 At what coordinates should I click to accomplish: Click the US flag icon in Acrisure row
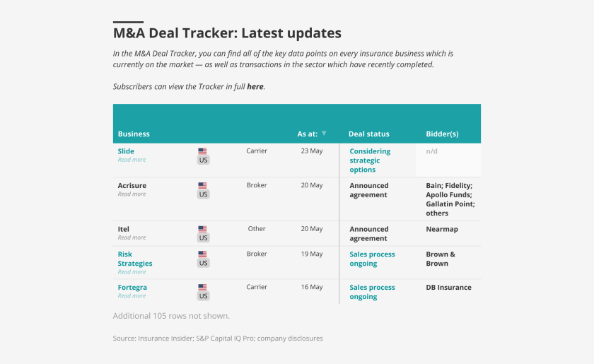[202, 185]
